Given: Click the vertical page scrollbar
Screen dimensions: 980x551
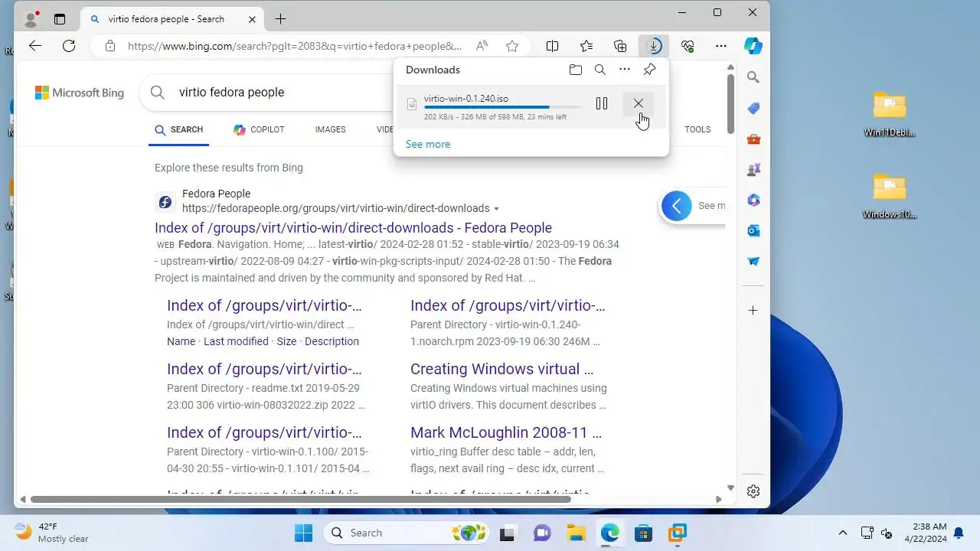Looking at the screenshot, I should (x=730, y=103).
